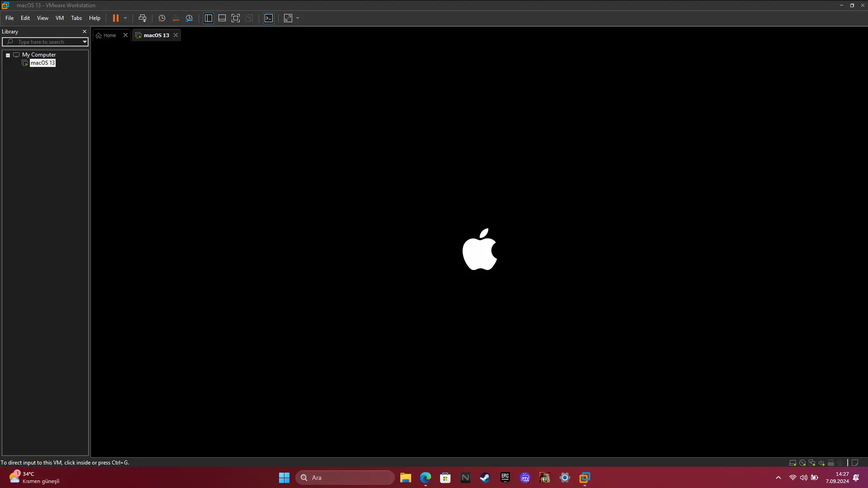This screenshot has width=868, height=488.
Task: Click the network adapter status icon
Action: click(812, 463)
